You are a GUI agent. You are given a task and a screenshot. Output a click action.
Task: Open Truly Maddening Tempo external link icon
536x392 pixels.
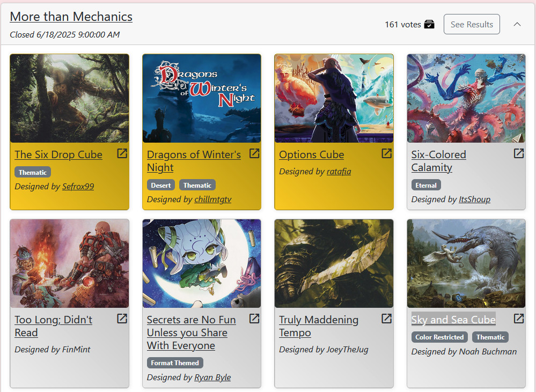coord(387,319)
